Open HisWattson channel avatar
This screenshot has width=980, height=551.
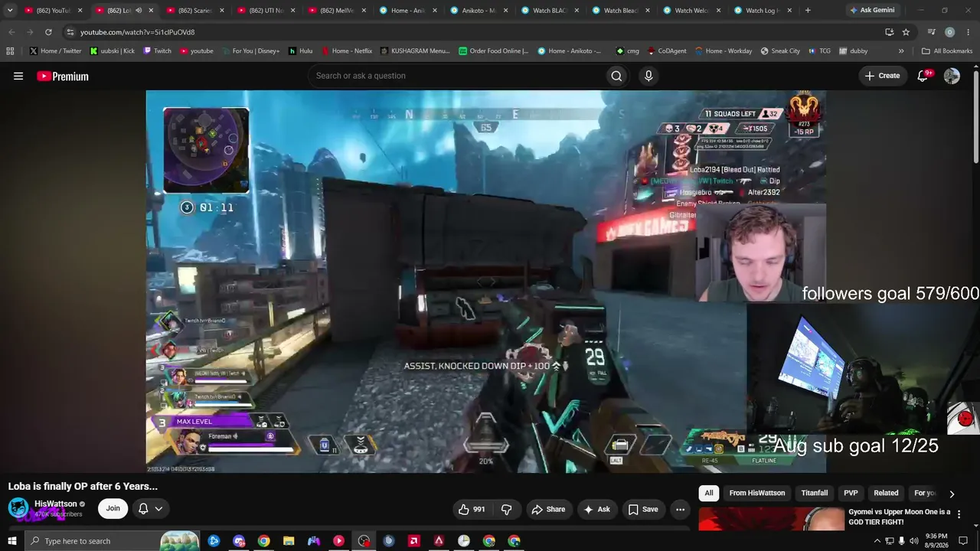pos(18,508)
